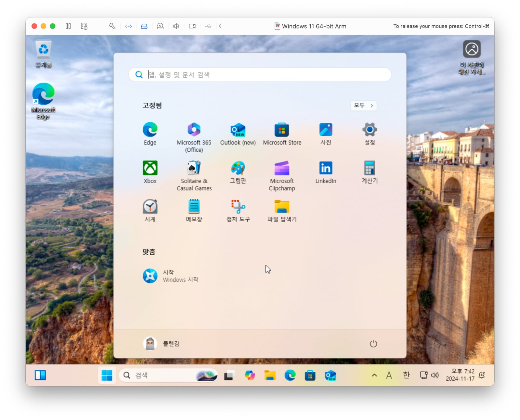This screenshot has height=420, width=520.
Task: Click the power button in Start
Action: click(x=373, y=344)
